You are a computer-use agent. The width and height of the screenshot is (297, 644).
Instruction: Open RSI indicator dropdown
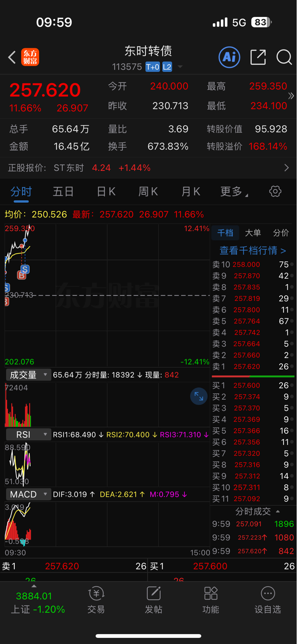point(28,434)
